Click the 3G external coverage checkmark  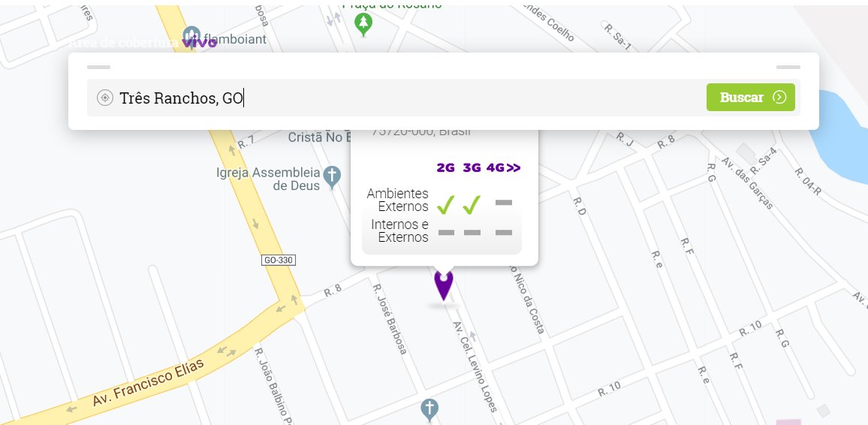point(472,203)
